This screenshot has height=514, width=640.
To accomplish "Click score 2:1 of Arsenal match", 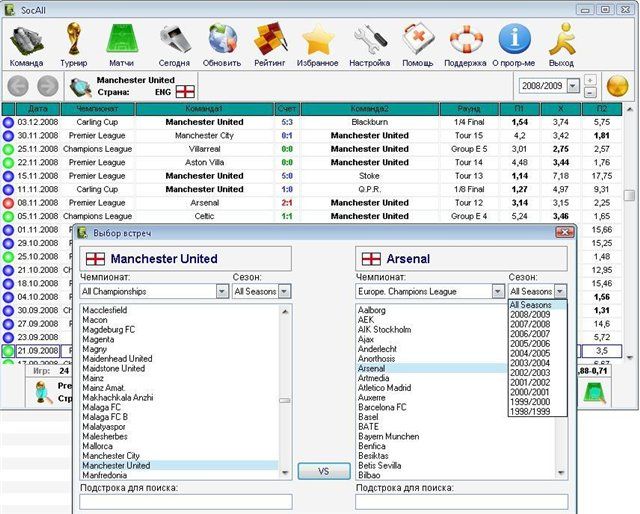I will click(287, 203).
